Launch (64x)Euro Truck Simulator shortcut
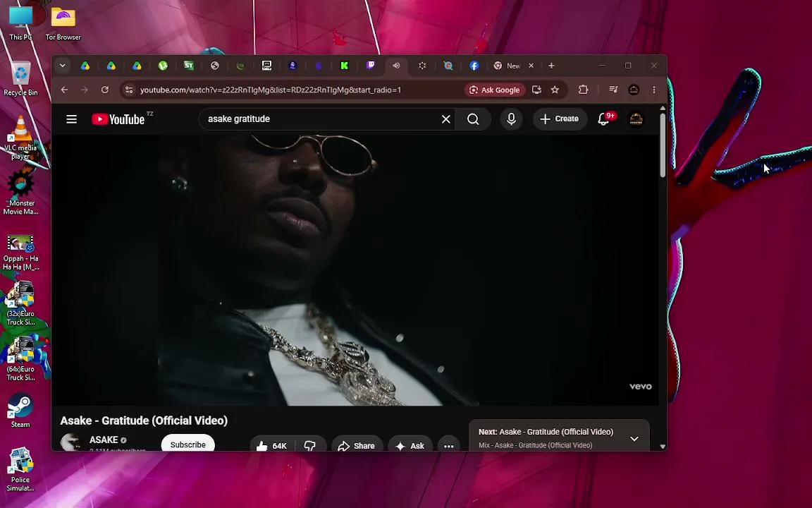The image size is (812, 508). tap(20, 358)
